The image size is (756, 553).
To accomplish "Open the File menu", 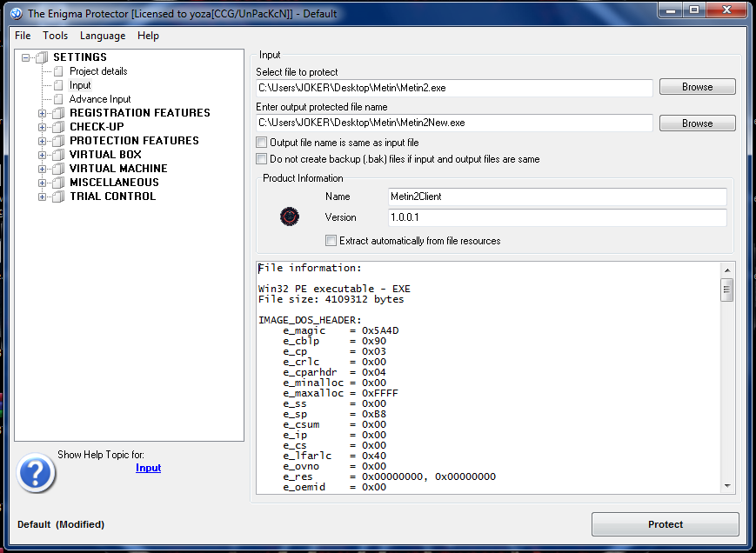I will point(23,36).
